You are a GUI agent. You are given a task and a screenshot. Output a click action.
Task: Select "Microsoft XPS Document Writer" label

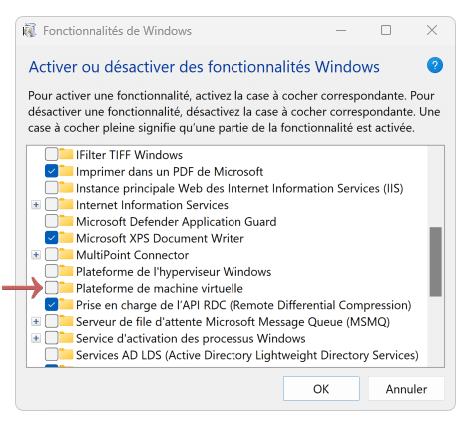point(160,238)
